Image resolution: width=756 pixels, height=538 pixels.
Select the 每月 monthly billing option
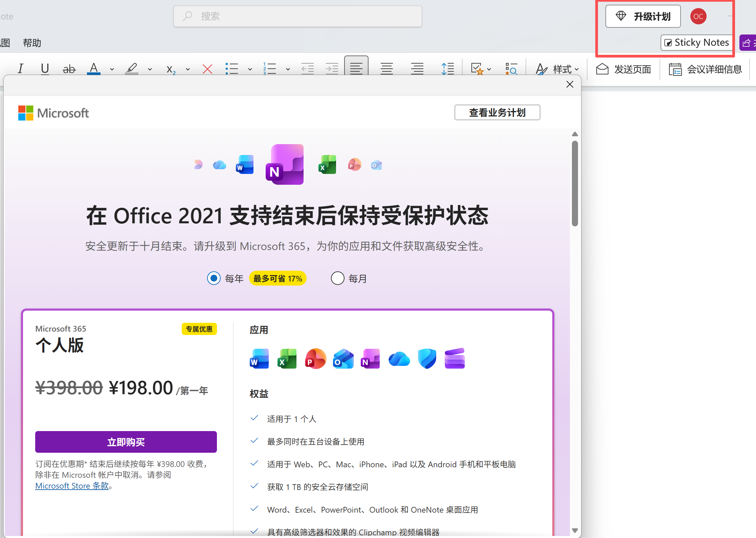point(337,278)
